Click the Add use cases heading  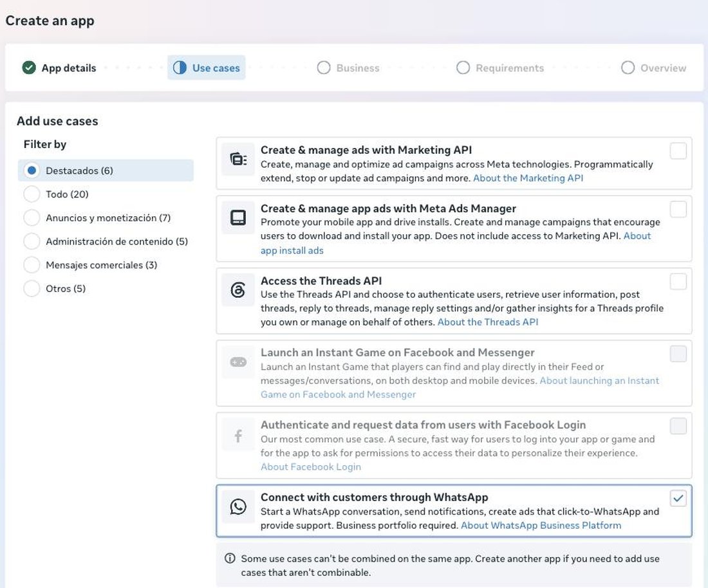point(57,121)
